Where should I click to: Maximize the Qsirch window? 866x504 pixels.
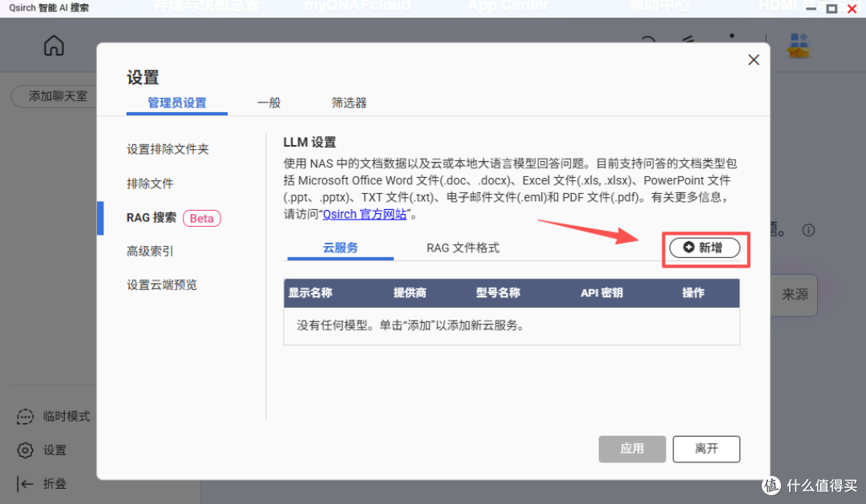[832, 8]
